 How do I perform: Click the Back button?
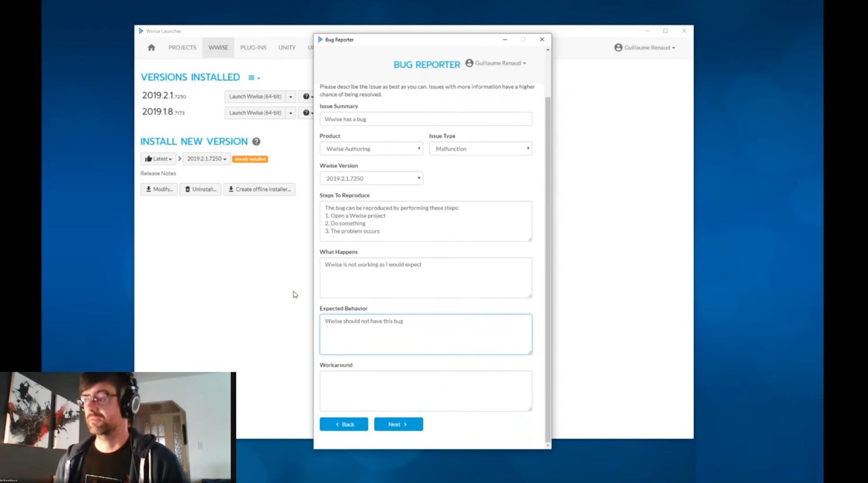click(x=344, y=424)
